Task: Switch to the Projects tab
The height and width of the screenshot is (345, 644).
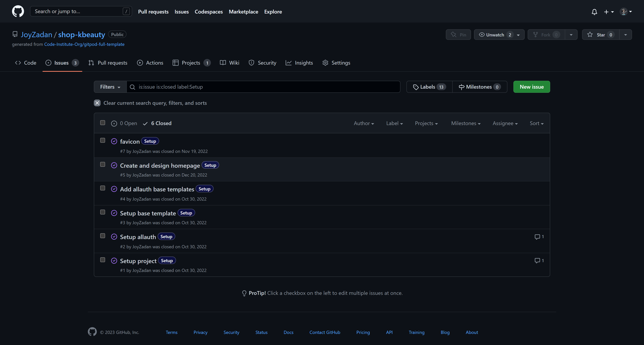Action: (192, 63)
